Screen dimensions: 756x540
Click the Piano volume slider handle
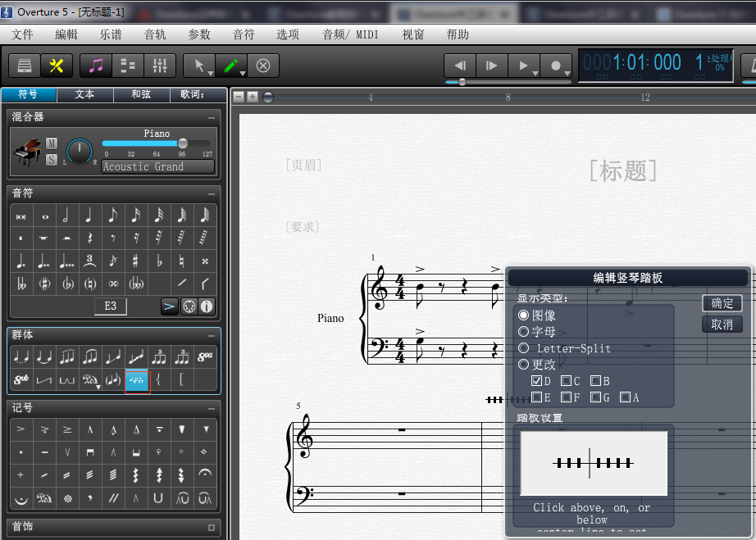coord(183,143)
